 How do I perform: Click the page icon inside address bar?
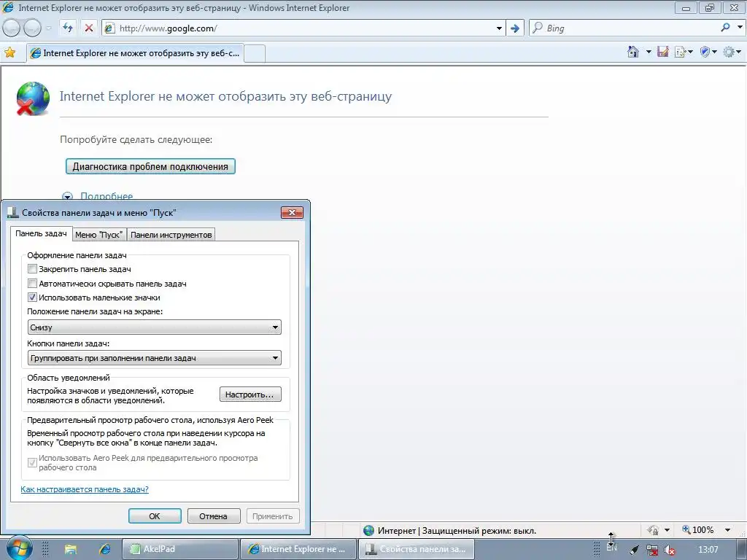pos(109,28)
